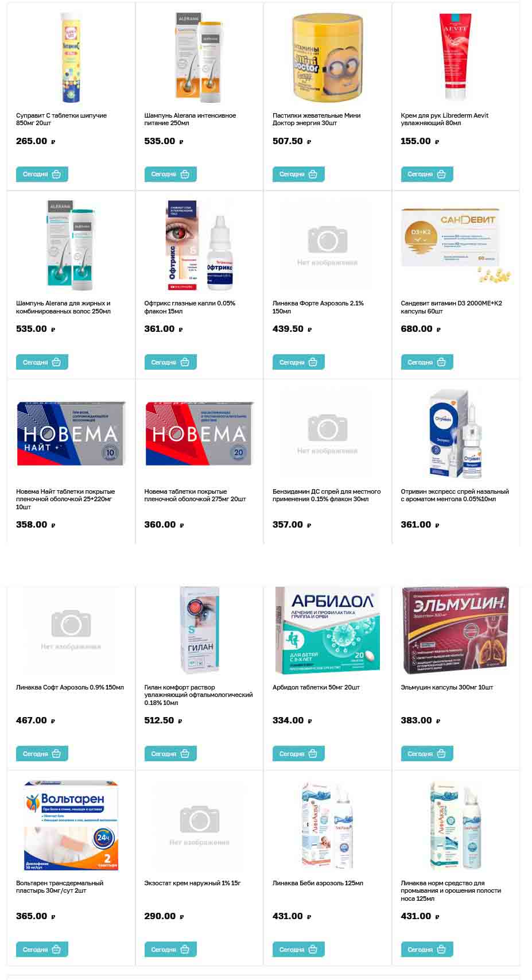Open Гилан комфорт раствор product title
The image size is (532, 980).
tap(199, 695)
